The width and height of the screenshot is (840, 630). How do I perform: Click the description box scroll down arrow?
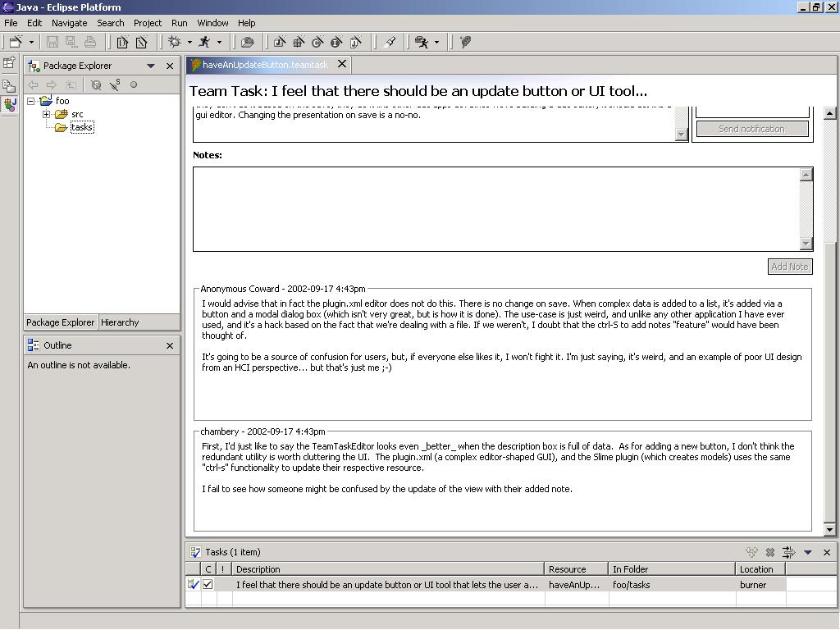click(682, 135)
